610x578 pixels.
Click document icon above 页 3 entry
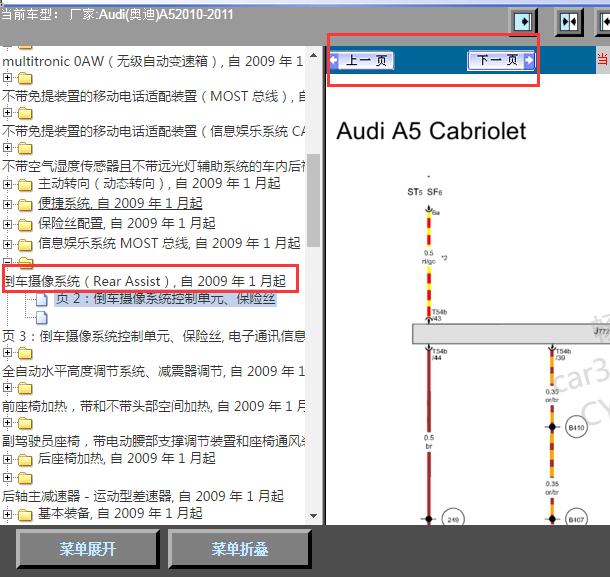(42, 317)
